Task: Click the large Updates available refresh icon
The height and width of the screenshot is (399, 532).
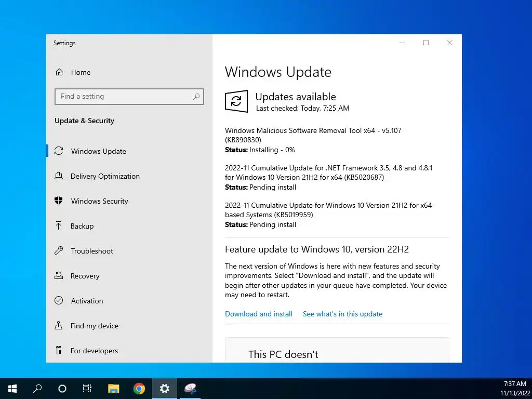Action: (x=236, y=101)
